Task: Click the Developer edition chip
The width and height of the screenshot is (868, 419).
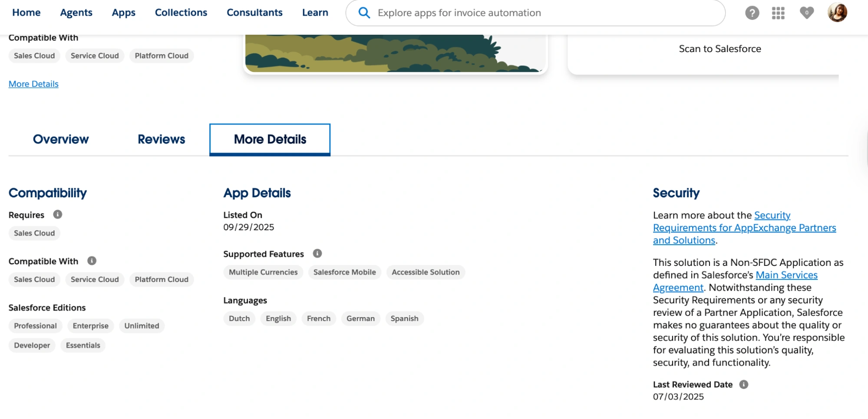Action: point(32,345)
